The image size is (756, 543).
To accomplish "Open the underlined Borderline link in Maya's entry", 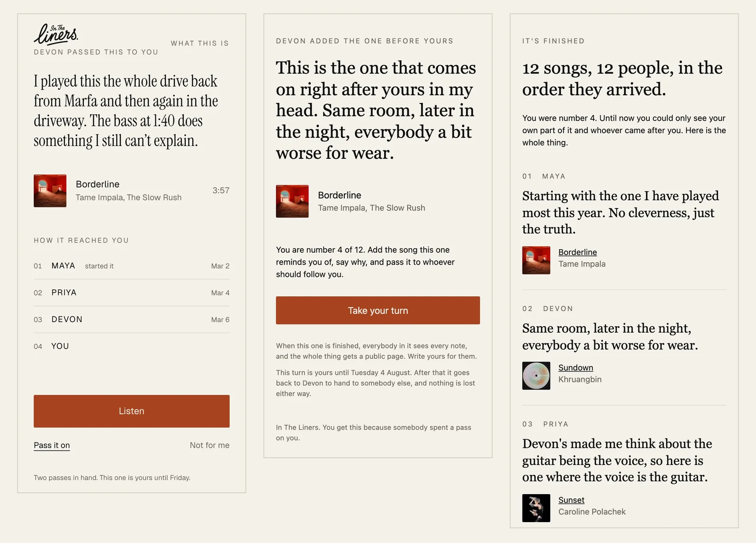I will point(577,252).
